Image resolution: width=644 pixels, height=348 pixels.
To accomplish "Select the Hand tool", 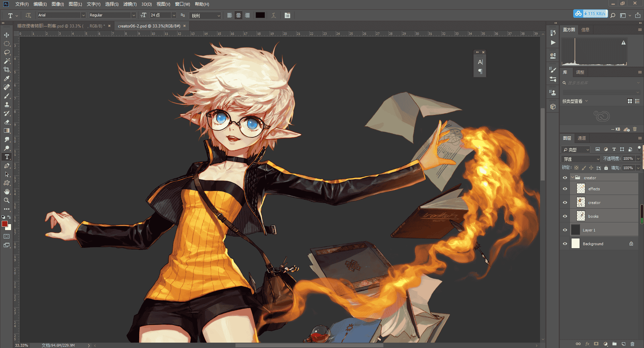I will 7,192.
